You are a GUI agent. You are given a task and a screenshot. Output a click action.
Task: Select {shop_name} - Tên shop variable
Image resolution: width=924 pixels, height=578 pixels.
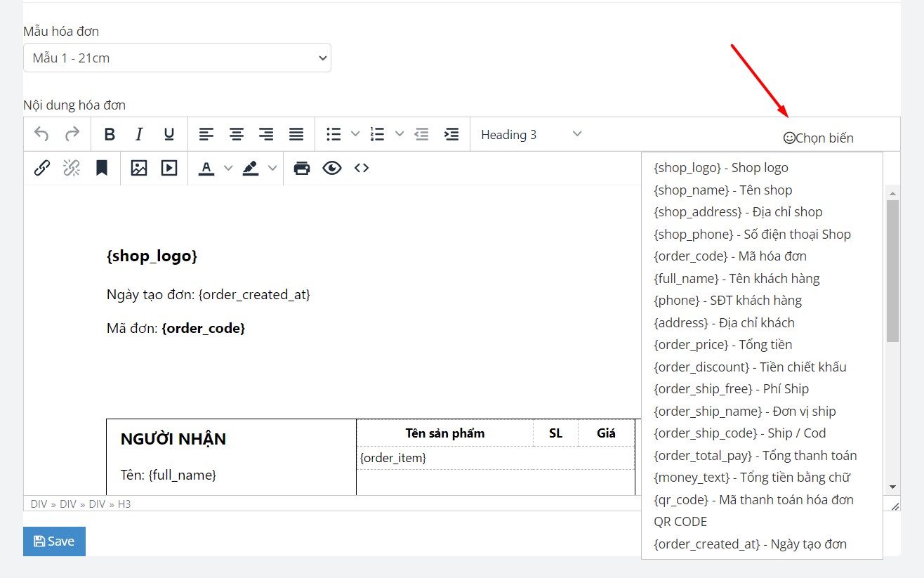[x=722, y=190]
